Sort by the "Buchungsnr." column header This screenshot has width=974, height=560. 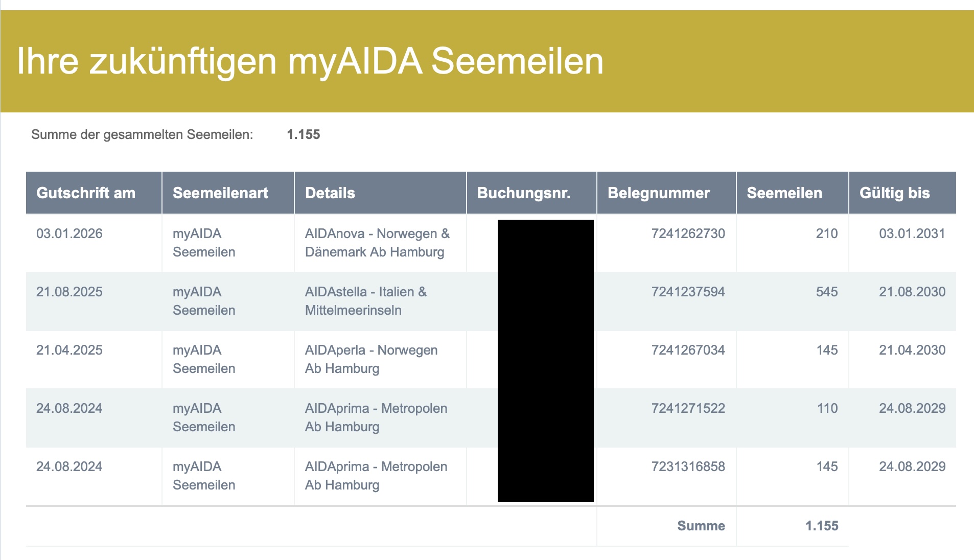(x=523, y=193)
